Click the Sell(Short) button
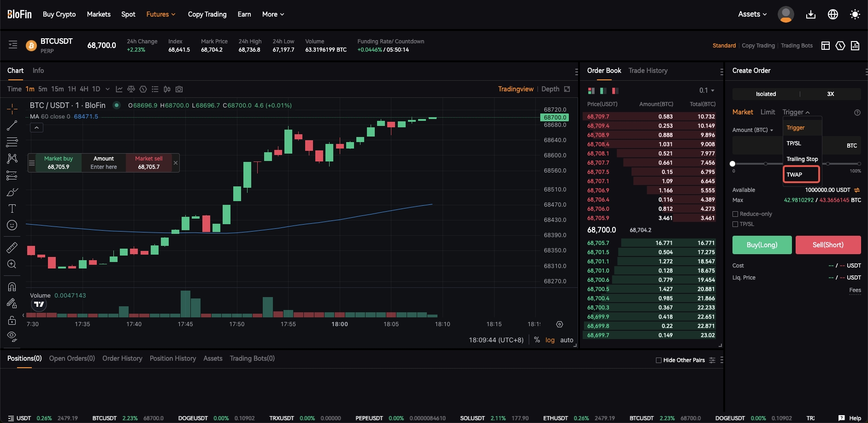Image resolution: width=868 pixels, height=423 pixels. tap(828, 245)
